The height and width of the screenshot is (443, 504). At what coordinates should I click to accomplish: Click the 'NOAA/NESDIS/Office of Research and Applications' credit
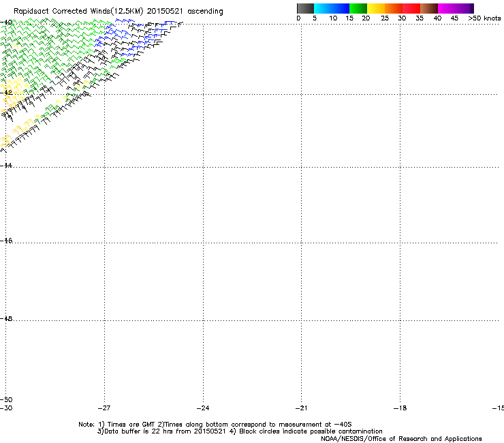click(401, 439)
